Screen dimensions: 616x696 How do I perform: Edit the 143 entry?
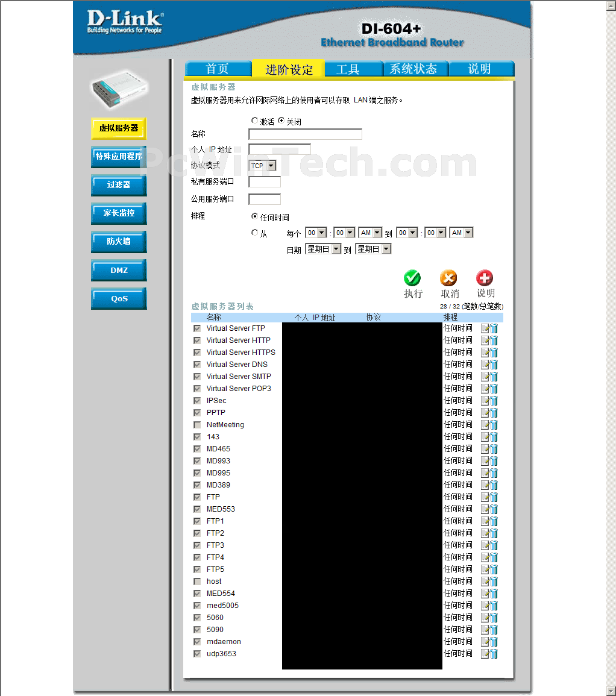[x=485, y=437]
